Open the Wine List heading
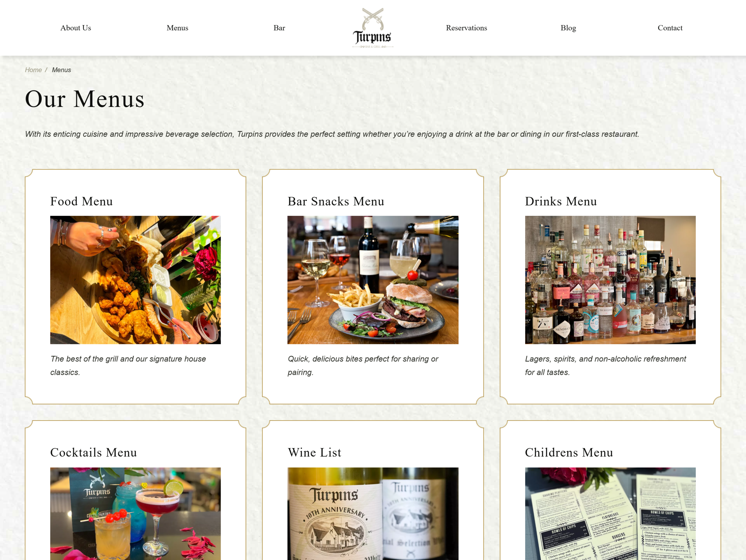This screenshot has height=560, width=746. click(x=315, y=453)
